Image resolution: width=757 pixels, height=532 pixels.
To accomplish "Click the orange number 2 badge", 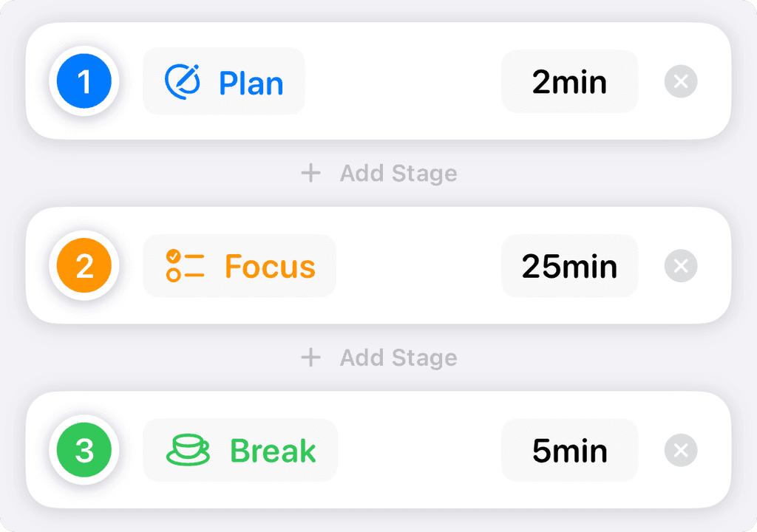I will click(84, 265).
